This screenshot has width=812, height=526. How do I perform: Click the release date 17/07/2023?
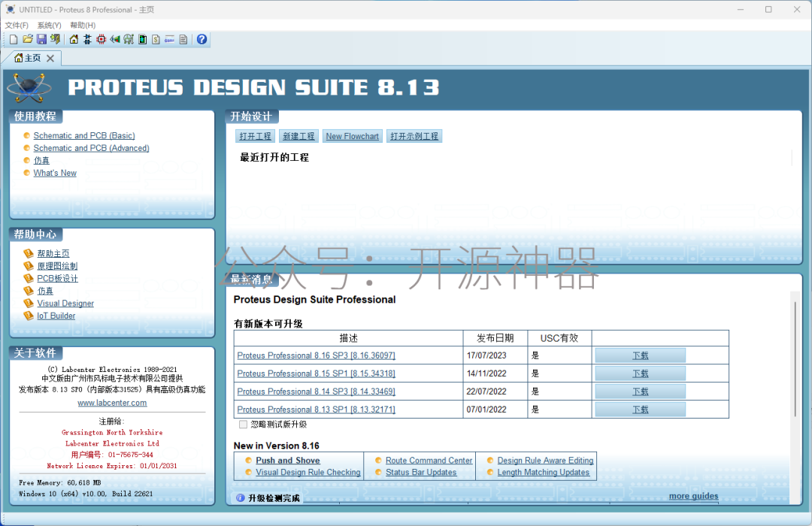coord(486,355)
